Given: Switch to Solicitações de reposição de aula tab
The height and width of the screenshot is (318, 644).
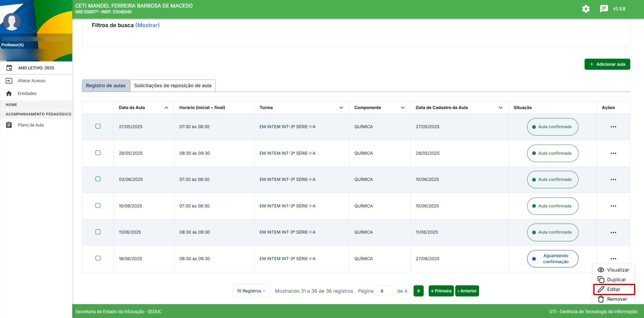Looking at the screenshot, I should coord(173,86).
